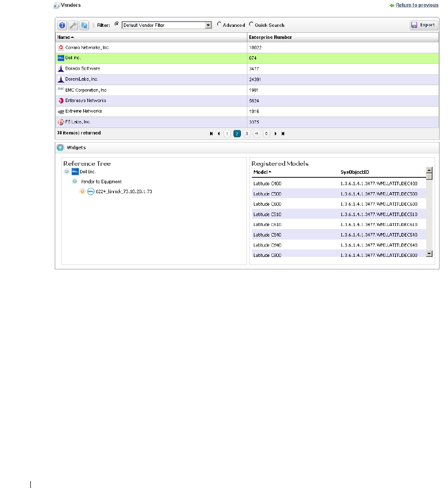Select the Latitude C400 model row
The height and width of the screenshot is (488, 448).
coord(338,184)
